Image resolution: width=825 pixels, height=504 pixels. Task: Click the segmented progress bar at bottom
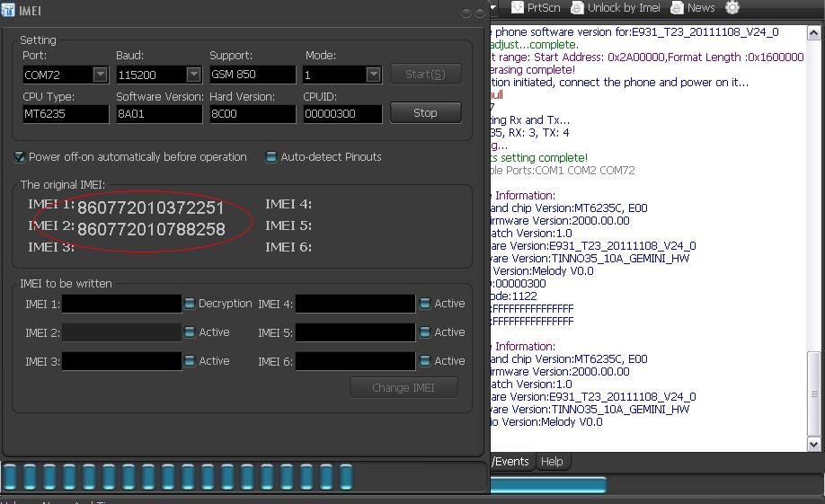(x=180, y=476)
